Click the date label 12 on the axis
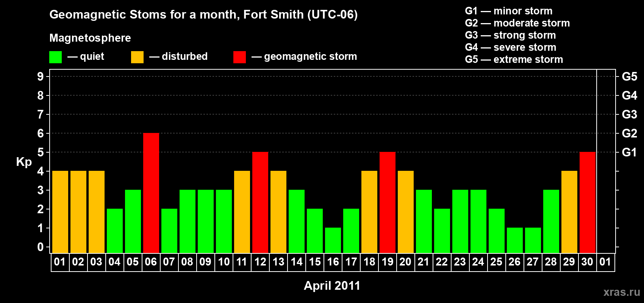The height and width of the screenshot is (303, 644). tap(260, 262)
